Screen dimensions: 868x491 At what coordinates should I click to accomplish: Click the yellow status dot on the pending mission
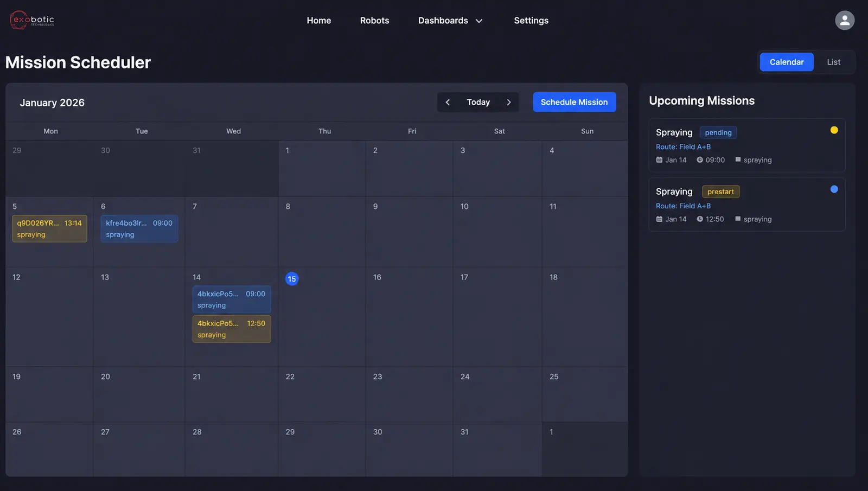[x=834, y=130]
